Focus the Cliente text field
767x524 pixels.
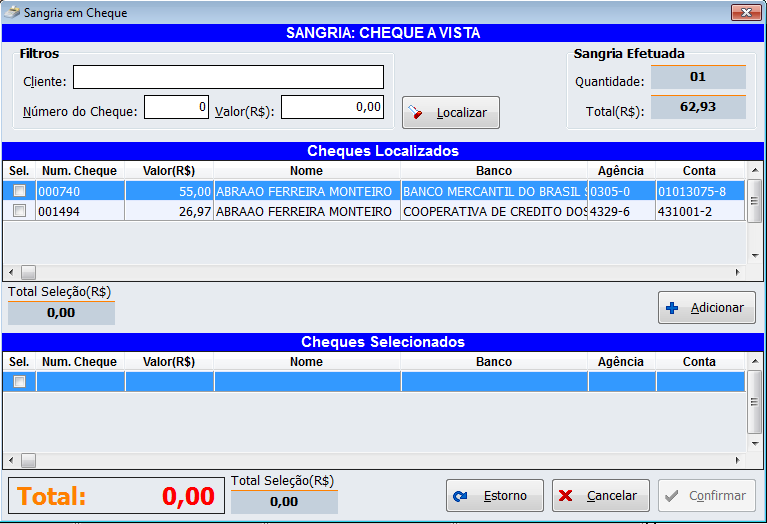coord(228,78)
